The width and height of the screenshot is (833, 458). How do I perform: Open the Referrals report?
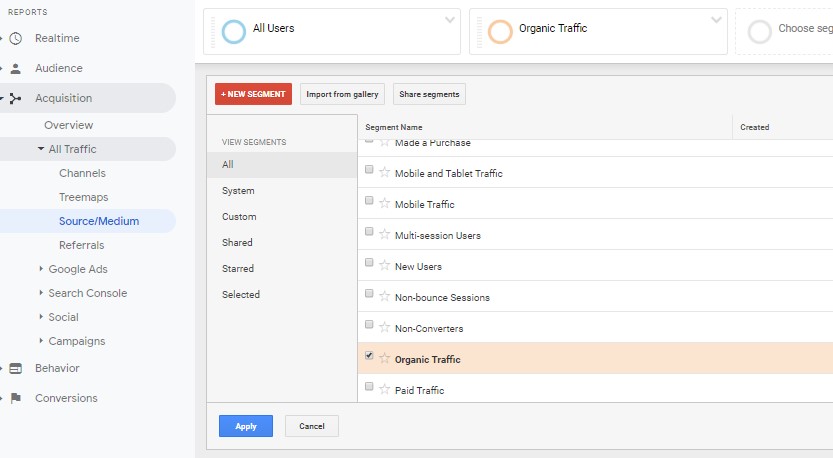[x=81, y=245]
